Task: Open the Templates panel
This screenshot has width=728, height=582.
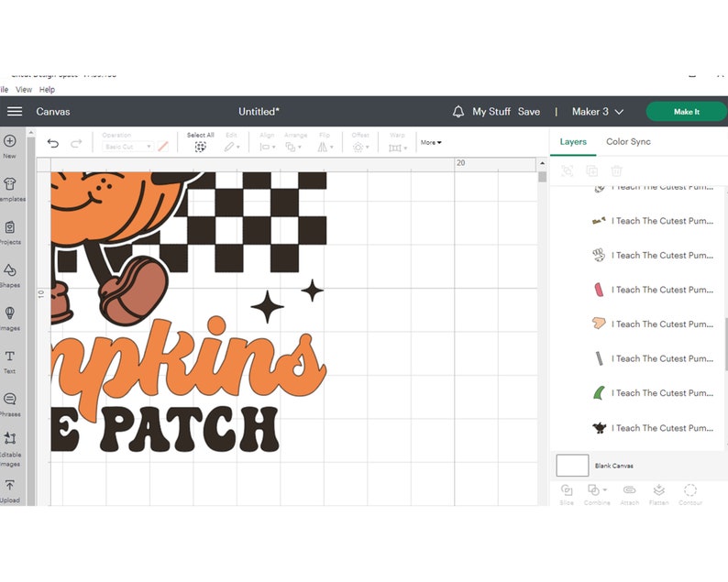Action: 11,190
